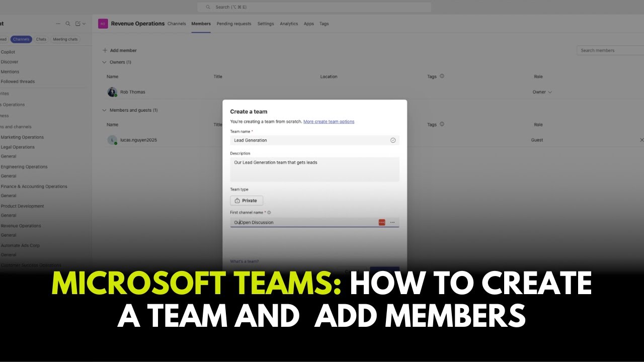Viewport: 644px width, 362px height.
Task: Click the lock icon on Private button
Action: coord(237,201)
